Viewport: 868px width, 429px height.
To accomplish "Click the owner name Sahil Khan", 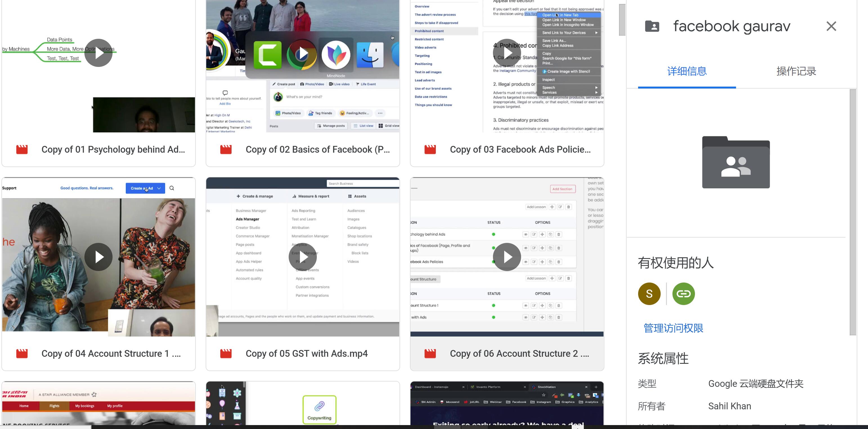I will click(730, 406).
